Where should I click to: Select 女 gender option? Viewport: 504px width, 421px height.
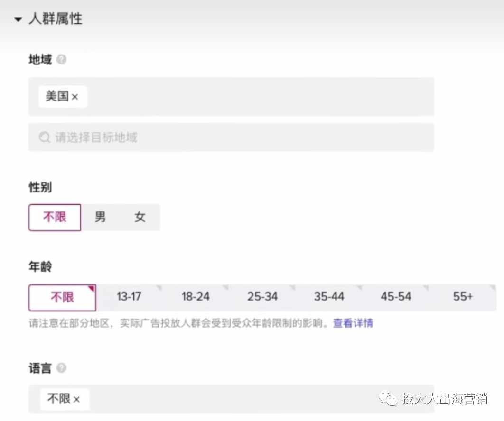coord(140,218)
